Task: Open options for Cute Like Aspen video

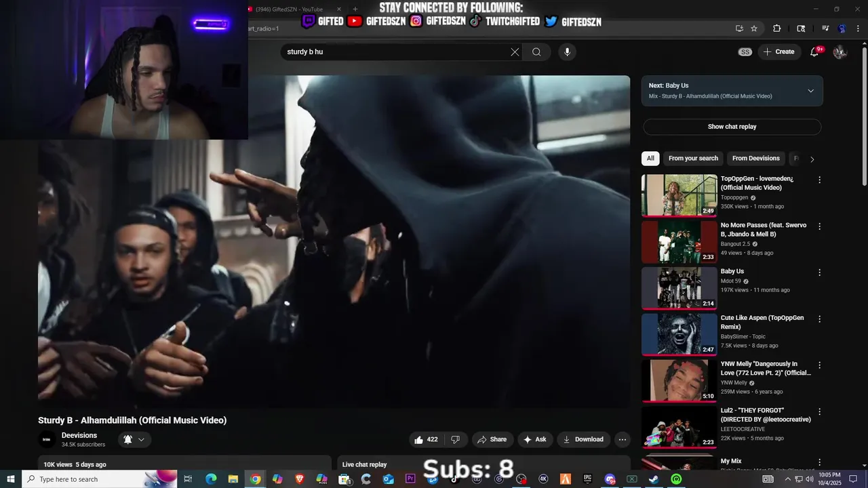Action: (819, 319)
